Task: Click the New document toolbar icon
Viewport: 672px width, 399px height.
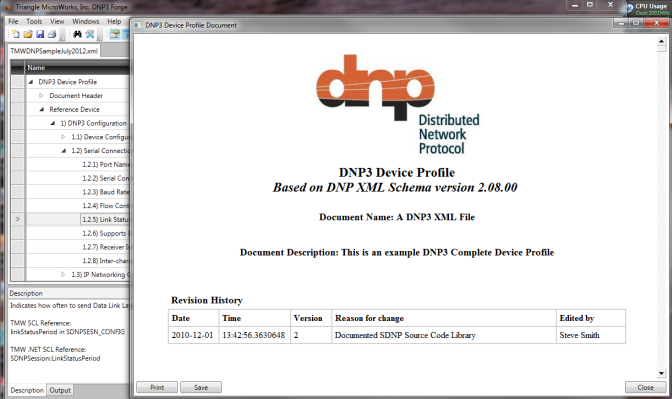Action: 15,34
